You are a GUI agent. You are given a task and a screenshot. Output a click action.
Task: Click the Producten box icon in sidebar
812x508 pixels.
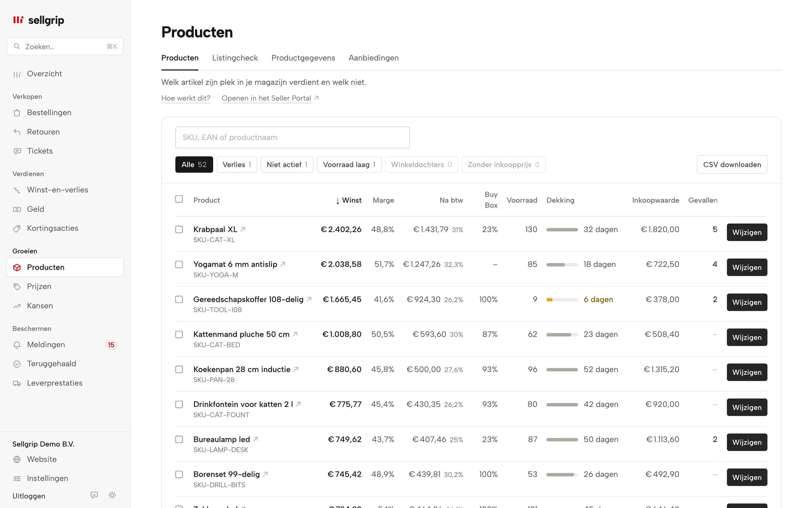click(17, 267)
